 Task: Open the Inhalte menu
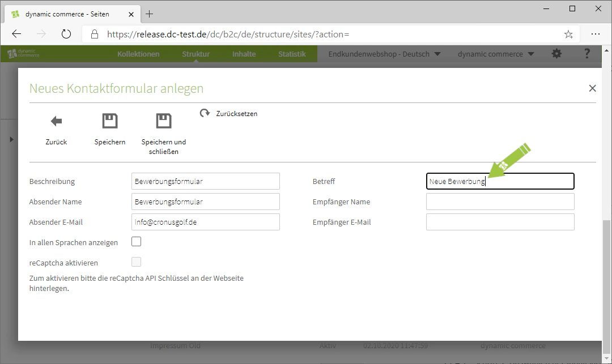(x=244, y=54)
